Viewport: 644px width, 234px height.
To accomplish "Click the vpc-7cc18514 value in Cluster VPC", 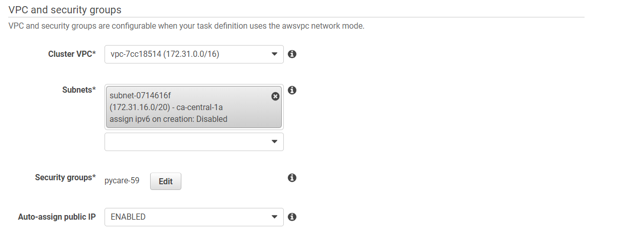I will (x=165, y=54).
